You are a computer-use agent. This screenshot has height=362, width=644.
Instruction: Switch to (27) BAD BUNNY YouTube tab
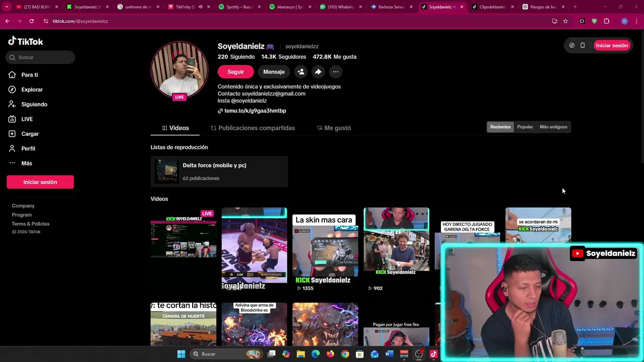click(36, 7)
